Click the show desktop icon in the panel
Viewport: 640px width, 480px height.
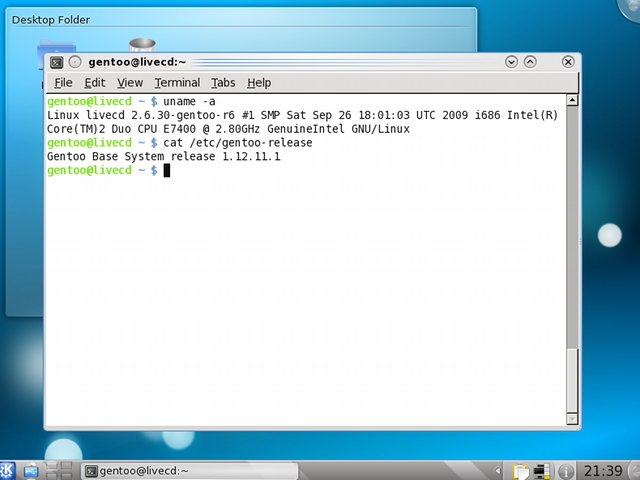pos(31,471)
